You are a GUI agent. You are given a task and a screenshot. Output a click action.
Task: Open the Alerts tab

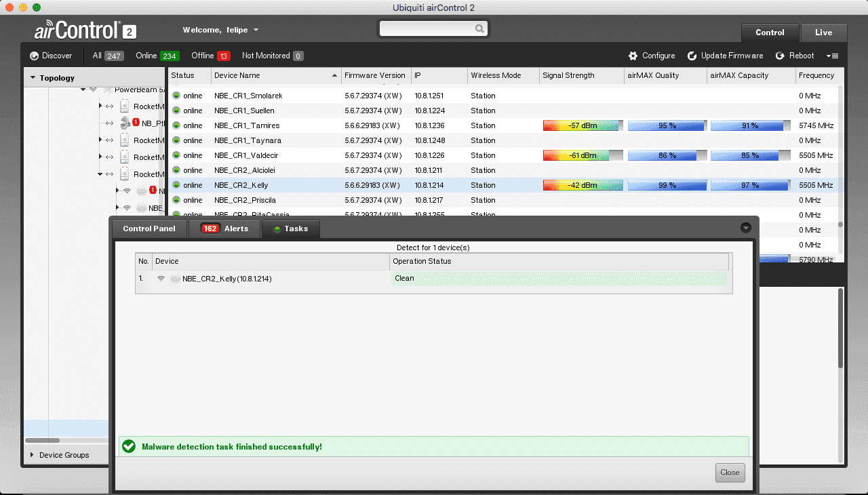(x=224, y=229)
